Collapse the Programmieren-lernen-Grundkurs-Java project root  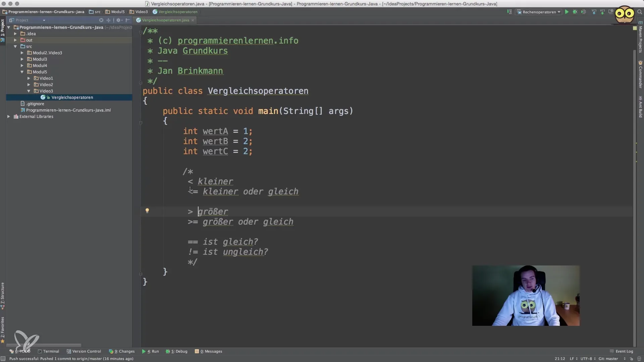(x=9, y=27)
